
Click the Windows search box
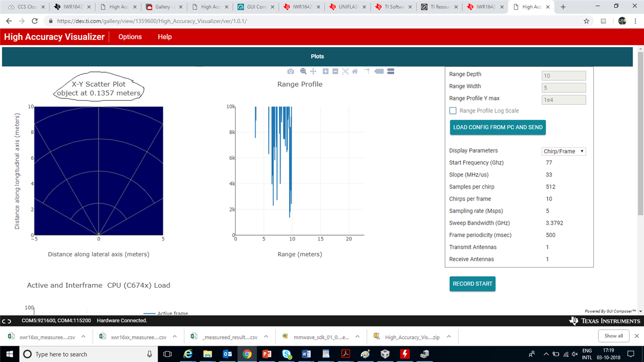tap(89, 354)
